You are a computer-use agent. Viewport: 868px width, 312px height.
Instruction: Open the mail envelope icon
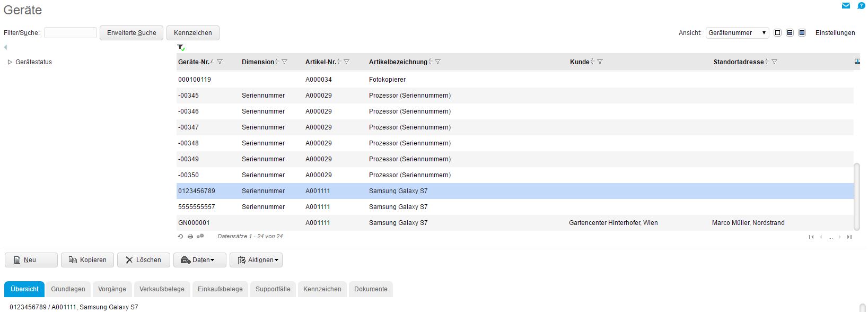846,6
